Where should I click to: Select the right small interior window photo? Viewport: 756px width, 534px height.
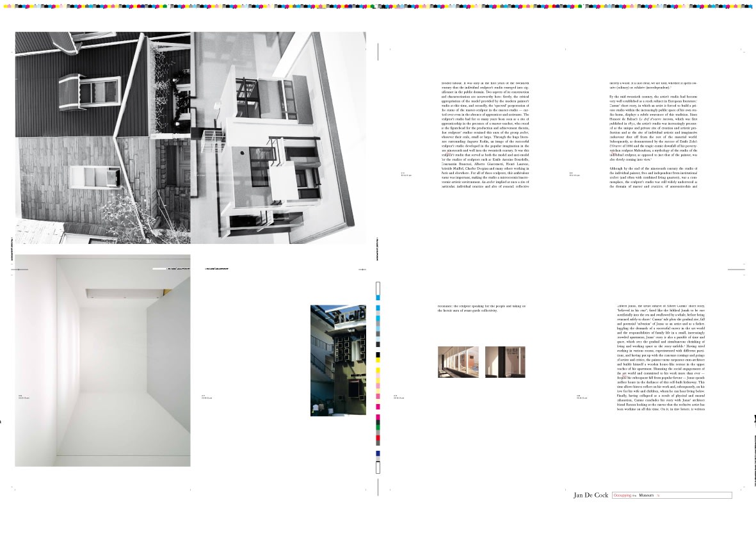click(x=505, y=362)
